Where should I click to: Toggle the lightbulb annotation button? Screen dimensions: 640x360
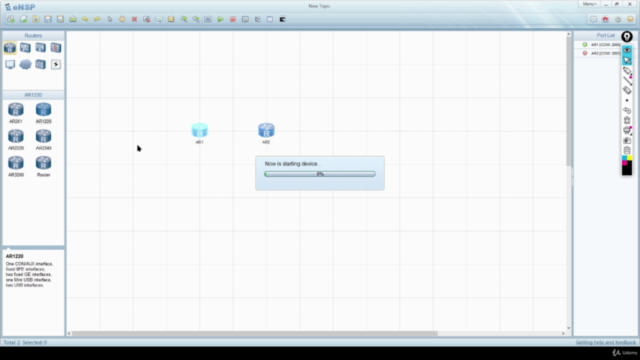pos(627,37)
